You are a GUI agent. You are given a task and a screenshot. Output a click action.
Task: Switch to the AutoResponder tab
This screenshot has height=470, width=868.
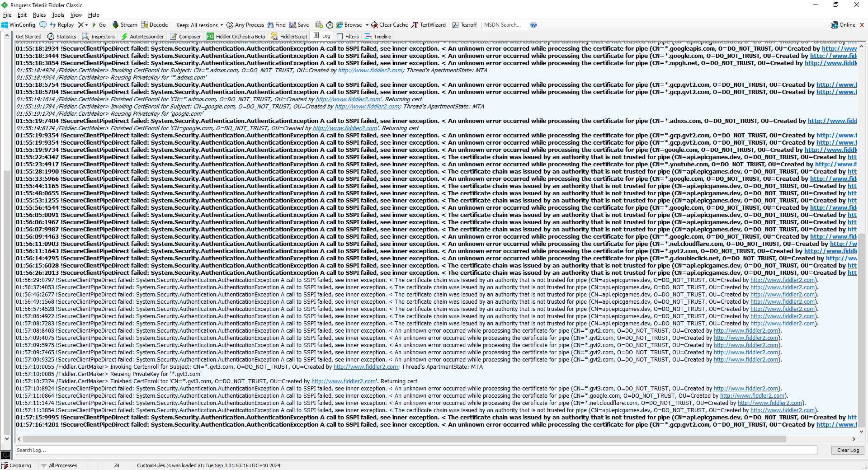coord(142,37)
